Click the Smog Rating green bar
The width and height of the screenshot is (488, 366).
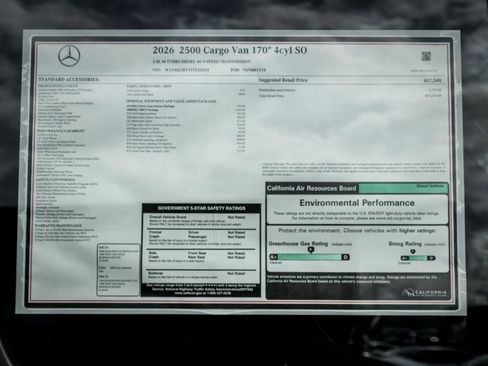(x=418, y=258)
